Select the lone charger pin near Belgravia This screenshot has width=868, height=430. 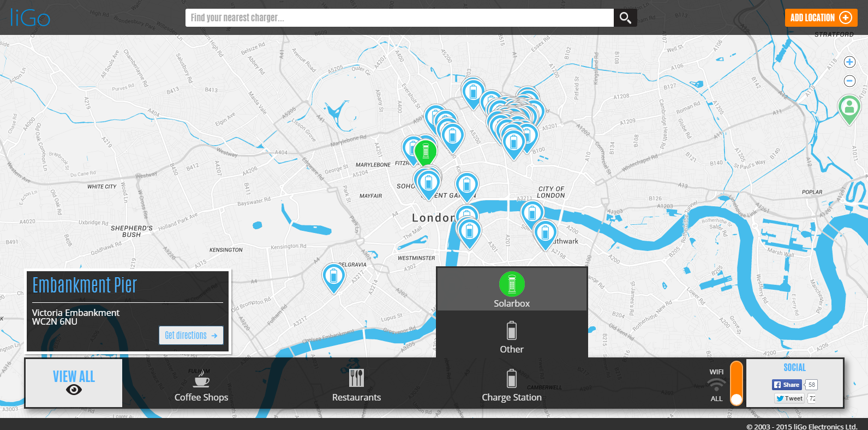(x=333, y=278)
